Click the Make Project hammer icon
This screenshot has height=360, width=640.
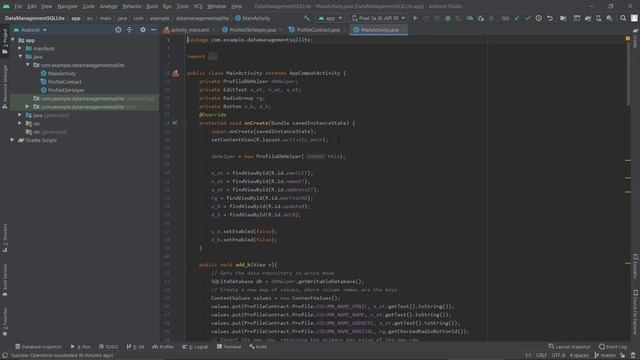click(307, 18)
